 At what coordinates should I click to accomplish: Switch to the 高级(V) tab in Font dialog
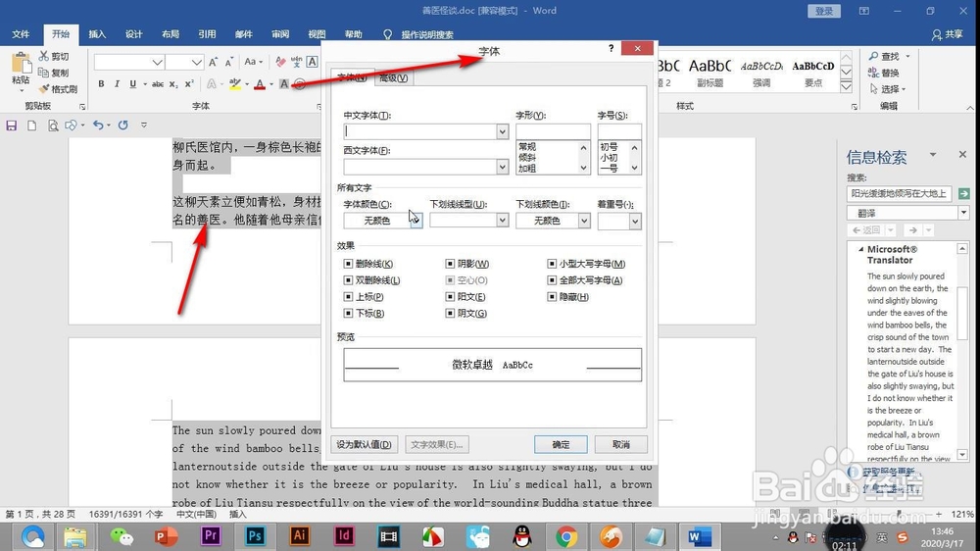[x=393, y=77]
